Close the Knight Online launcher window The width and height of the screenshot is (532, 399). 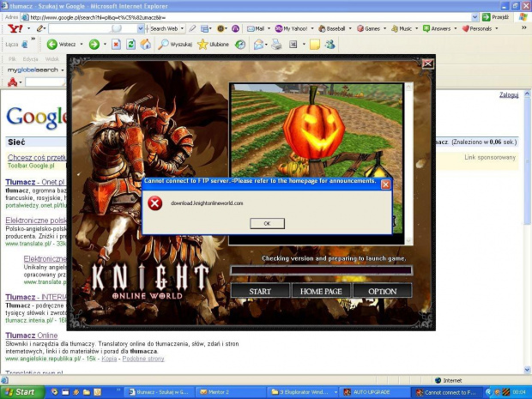pyautogui.click(x=427, y=63)
